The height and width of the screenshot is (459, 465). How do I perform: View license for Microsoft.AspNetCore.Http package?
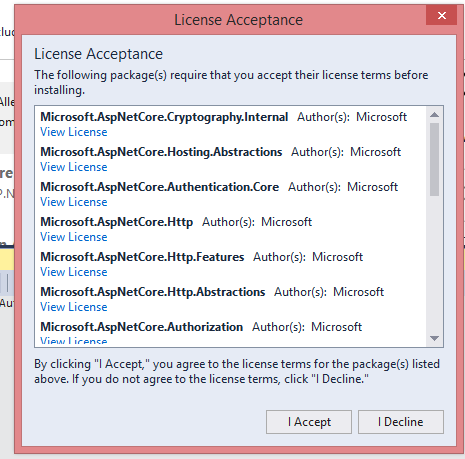[74, 237]
